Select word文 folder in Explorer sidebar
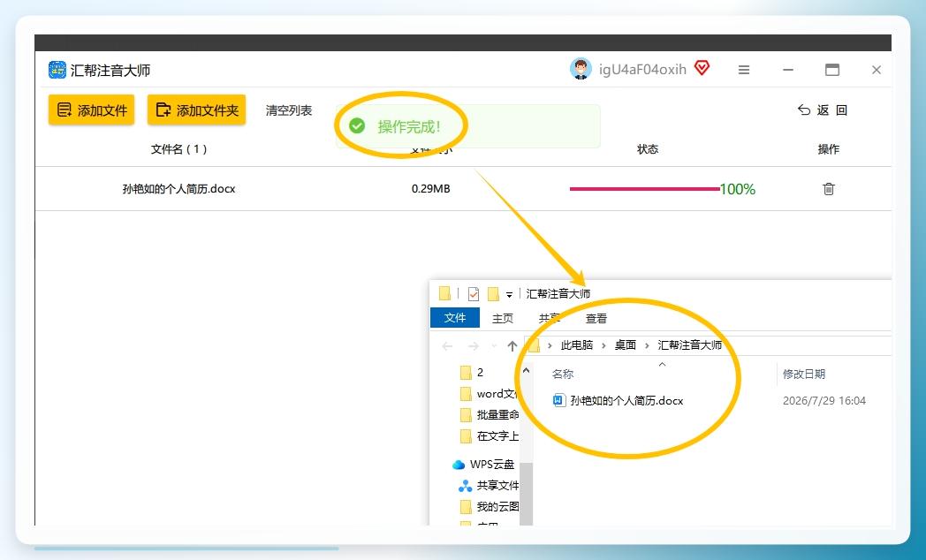The height and width of the screenshot is (560, 926). pos(489,394)
